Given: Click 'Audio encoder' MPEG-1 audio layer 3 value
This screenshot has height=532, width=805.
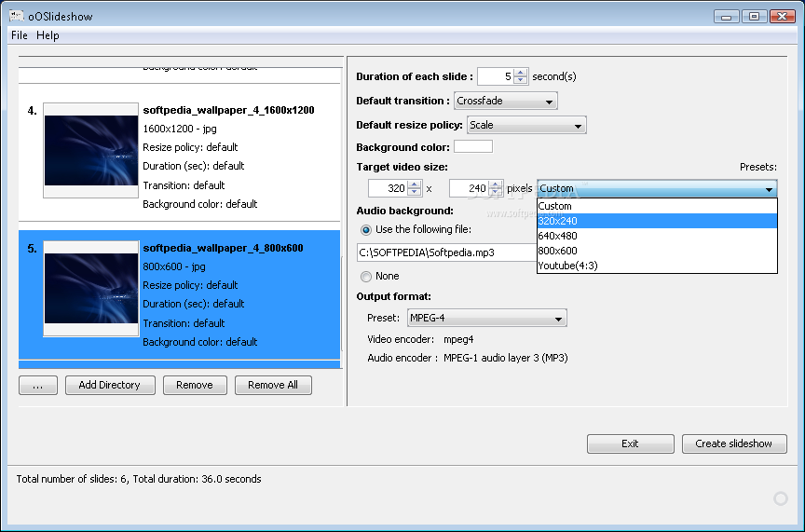Looking at the screenshot, I should [x=506, y=358].
